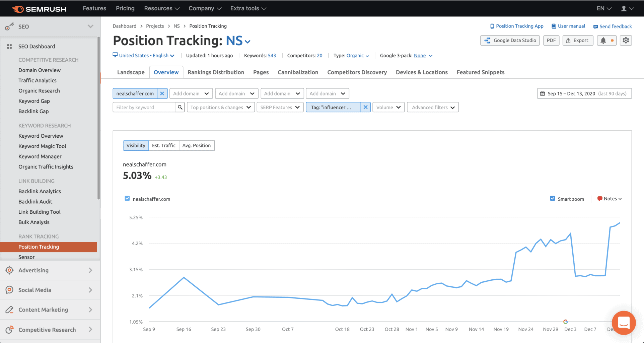Click the Google 3-pack None link

[x=420, y=56]
